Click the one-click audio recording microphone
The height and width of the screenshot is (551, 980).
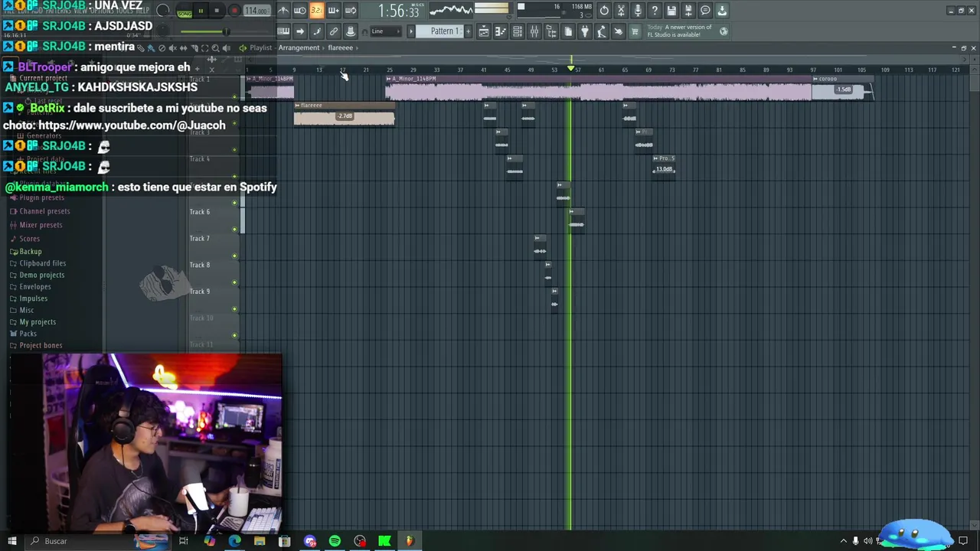638,11
